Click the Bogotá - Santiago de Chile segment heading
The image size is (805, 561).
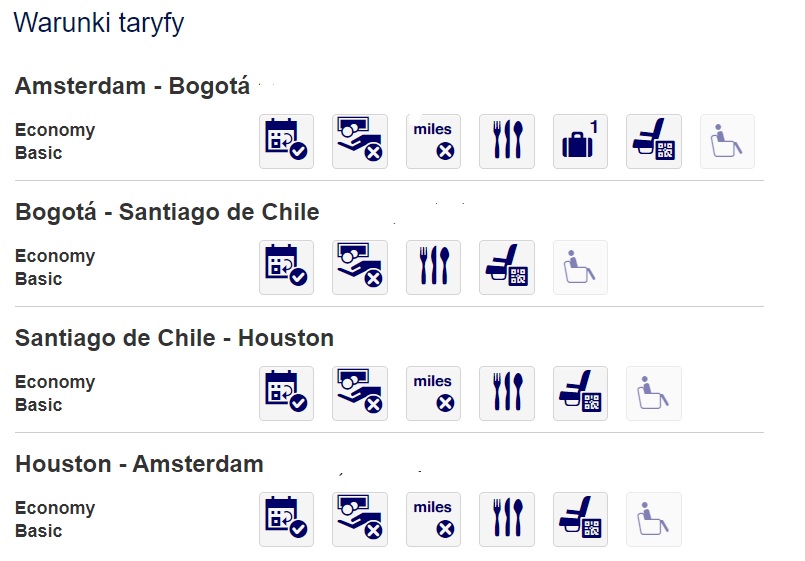167,212
